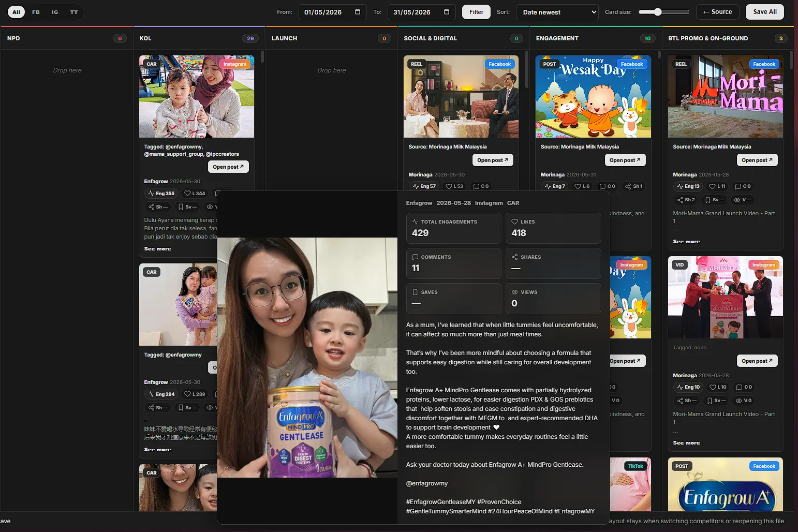Expand See more on the Dulu Ayana caption
The height and width of the screenshot is (532, 798).
158,249
